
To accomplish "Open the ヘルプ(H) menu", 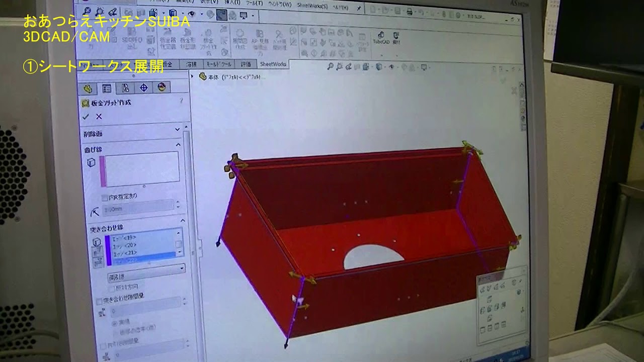I will [340, 7].
